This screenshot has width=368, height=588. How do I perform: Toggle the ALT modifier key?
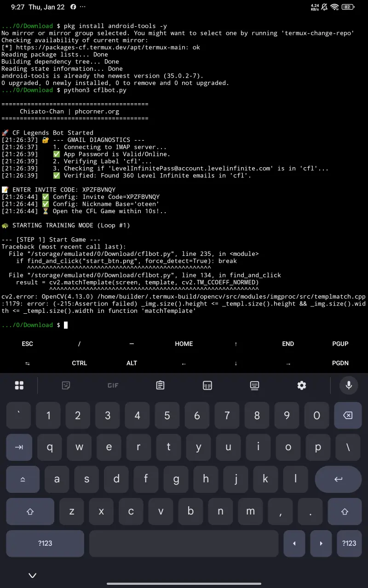[x=132, y=363]
